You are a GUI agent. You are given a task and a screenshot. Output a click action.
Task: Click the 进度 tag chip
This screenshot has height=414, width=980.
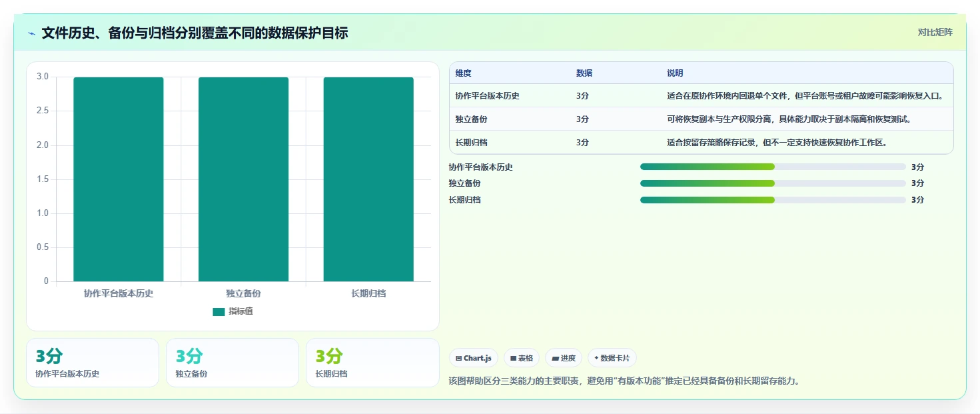tap(564, 358)
